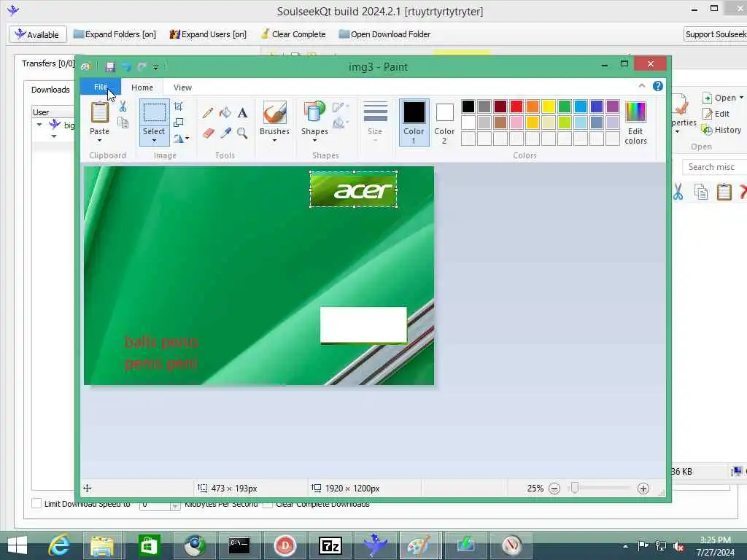Click the Paint Help question mark icon
Viewport: 747px width, 560px height.
pyautogui.click(x=658, y=86)
